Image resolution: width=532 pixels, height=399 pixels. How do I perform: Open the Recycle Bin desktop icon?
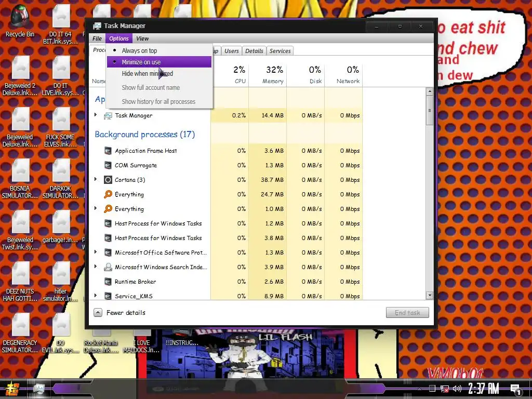tap(20, 21)
